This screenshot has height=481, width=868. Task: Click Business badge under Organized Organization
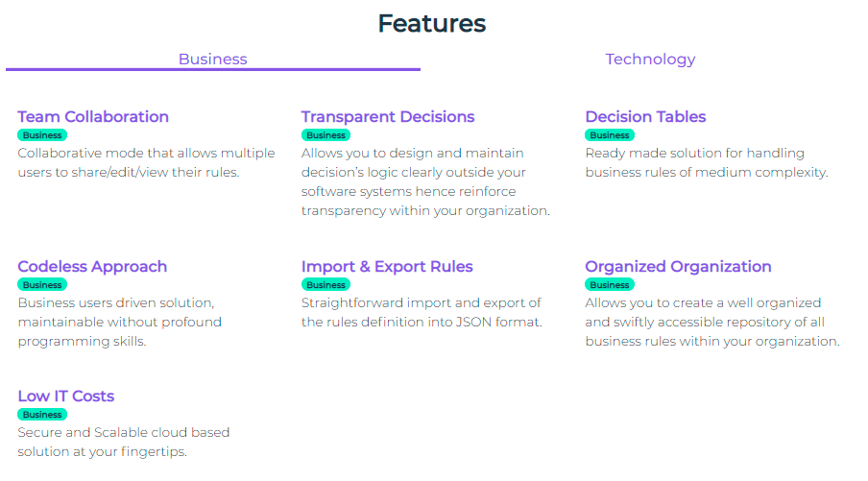[x=610, y=285]
